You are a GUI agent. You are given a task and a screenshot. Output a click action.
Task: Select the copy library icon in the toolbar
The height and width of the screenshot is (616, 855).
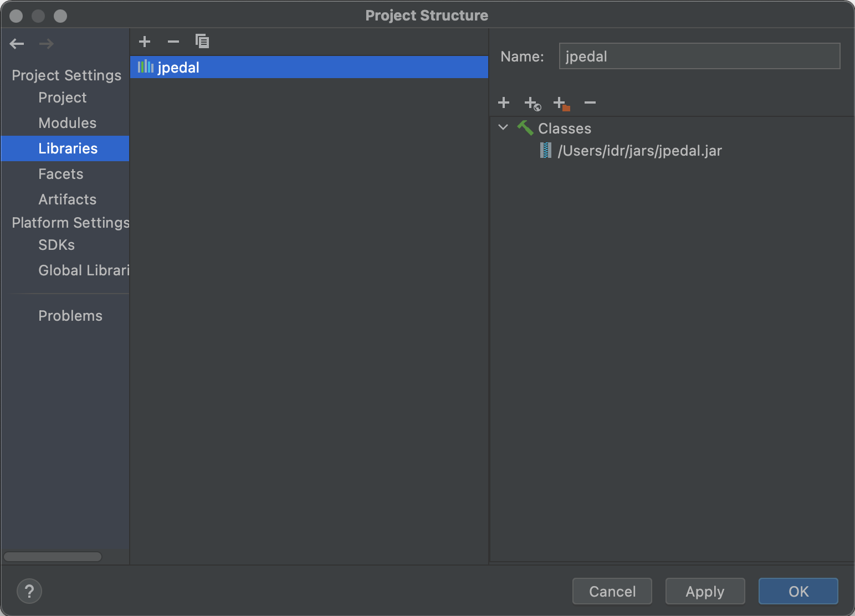coord(202,41)
